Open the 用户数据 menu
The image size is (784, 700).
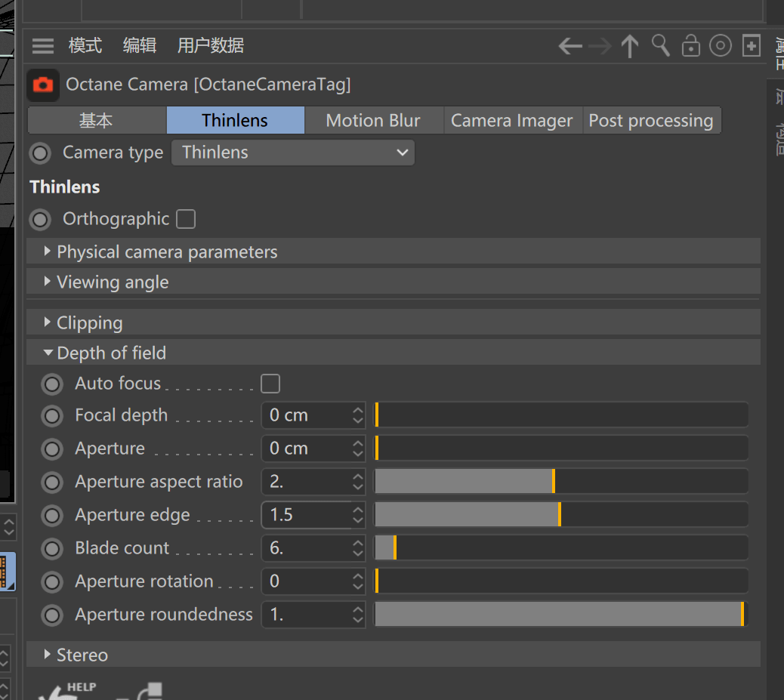pyautogui.click(x=211, y=45)
